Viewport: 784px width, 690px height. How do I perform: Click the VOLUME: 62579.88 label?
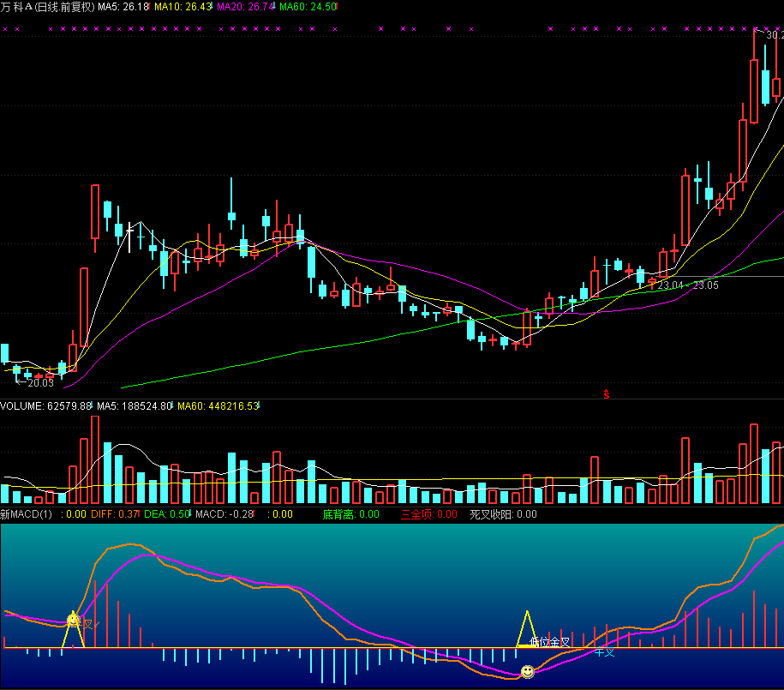pos(46,405)
